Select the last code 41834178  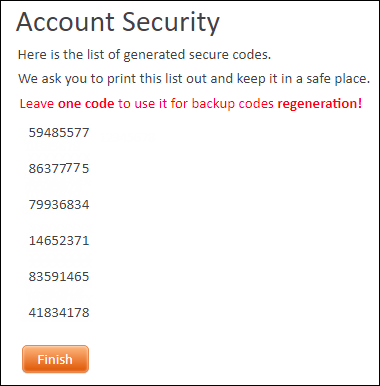click(x=59, y=312)
